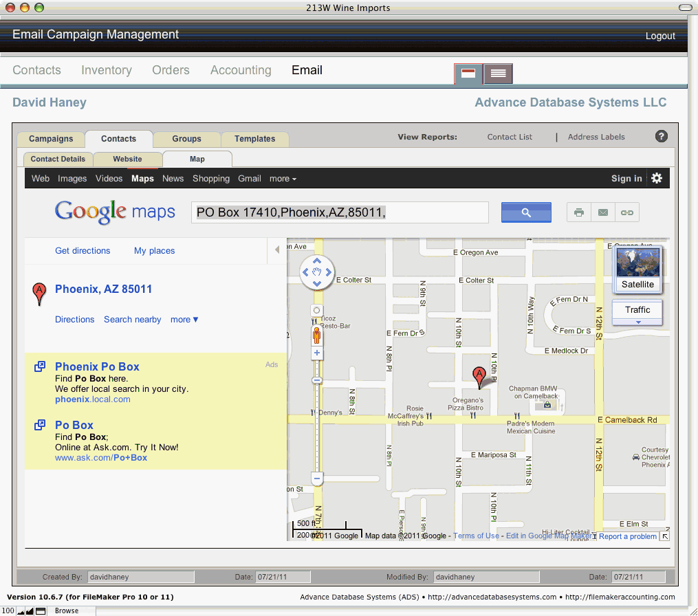
Task: Toggle the overview map corner arrow
Action: (x=664, y=536)
